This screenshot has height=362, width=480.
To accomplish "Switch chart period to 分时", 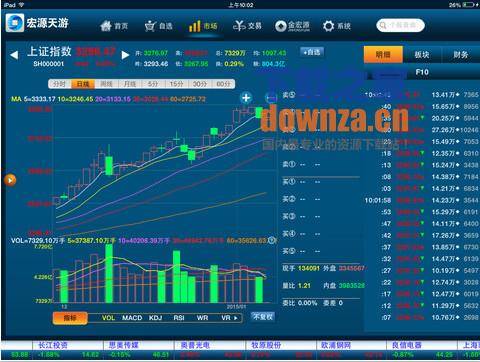I will click(60, 84).
